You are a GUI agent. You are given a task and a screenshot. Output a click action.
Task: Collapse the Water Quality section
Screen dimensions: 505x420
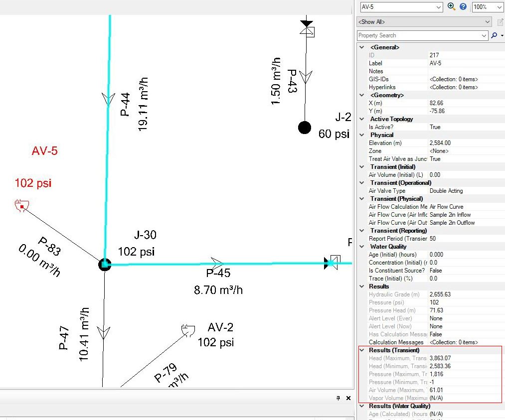362,247
